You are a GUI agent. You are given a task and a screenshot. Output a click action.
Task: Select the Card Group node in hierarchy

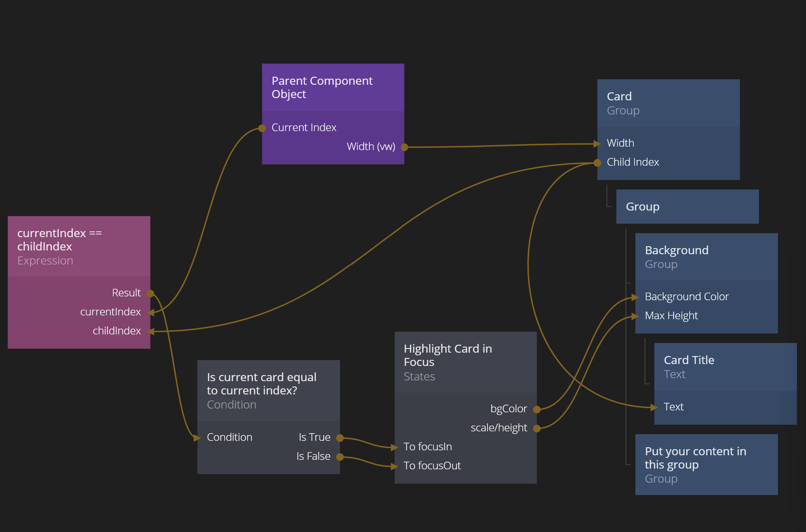click(x=668, y=103)
